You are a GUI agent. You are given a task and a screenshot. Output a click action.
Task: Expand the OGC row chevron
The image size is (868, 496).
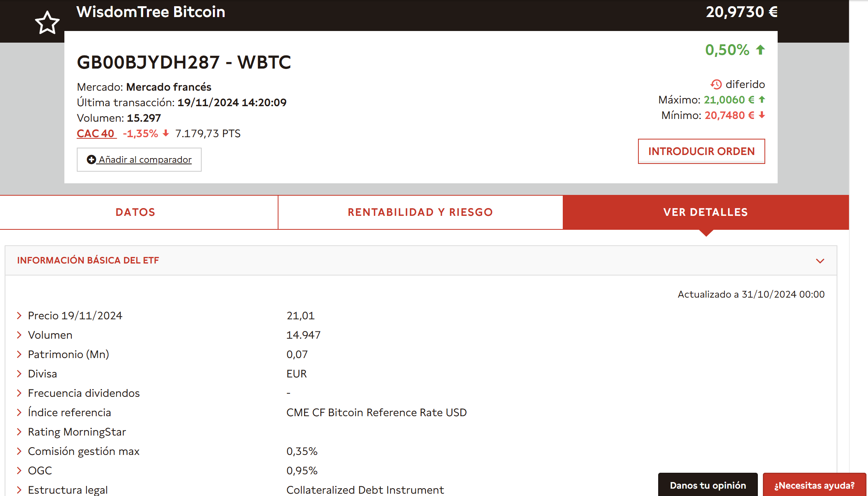[x=19, y=470]
